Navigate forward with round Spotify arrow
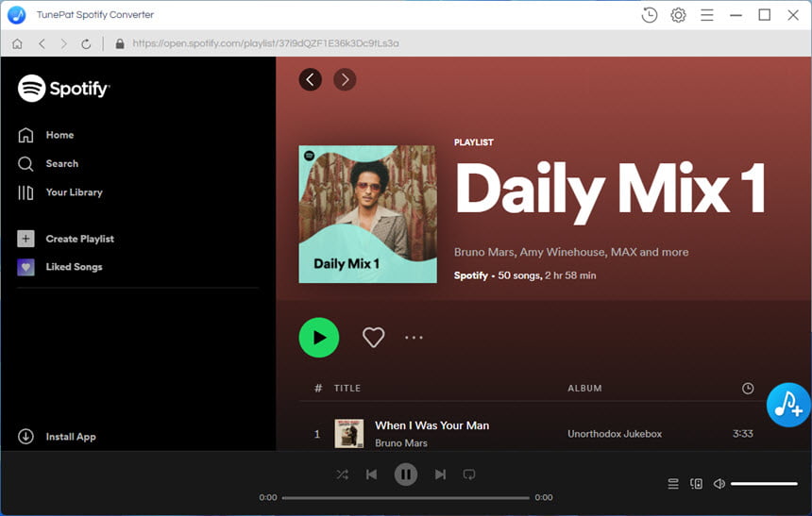 coord(345,79)
